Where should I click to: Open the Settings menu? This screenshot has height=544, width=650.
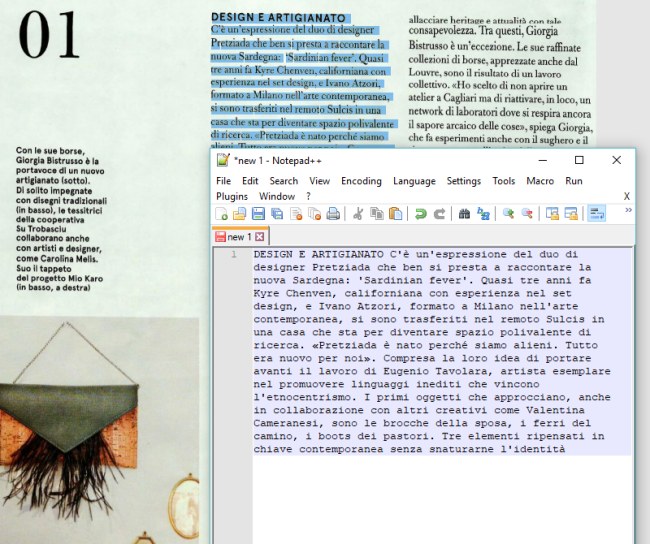point(463,181)
